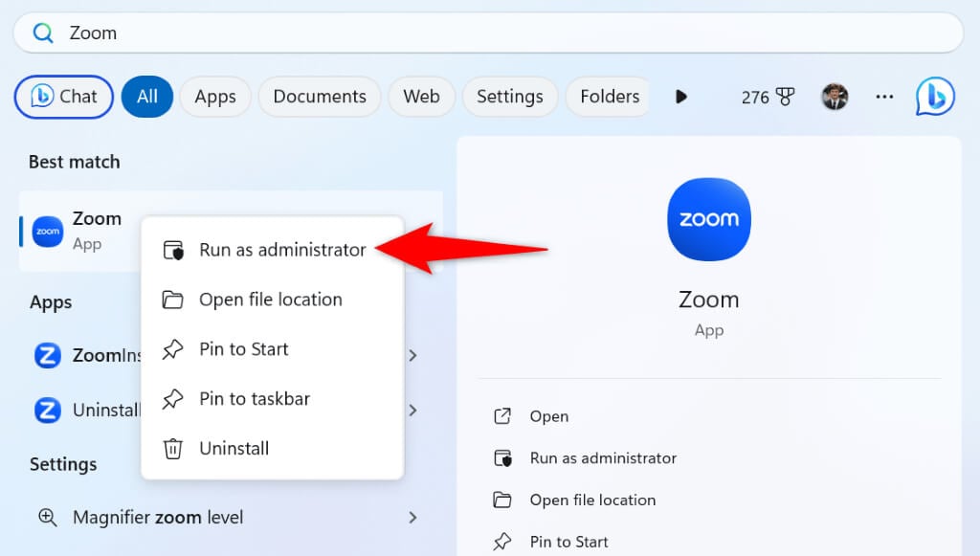Viewport: 980px width, 556px height.
Task: Select the All filter tab
Action: [x=146, y=97]
